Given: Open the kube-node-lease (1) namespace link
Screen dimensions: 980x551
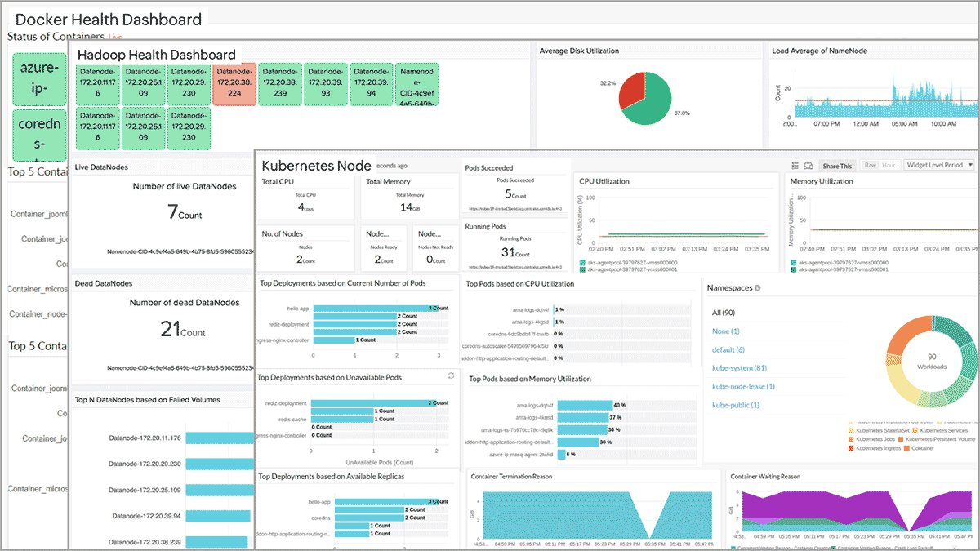Looking at the screenshot, I should (743, 386).
